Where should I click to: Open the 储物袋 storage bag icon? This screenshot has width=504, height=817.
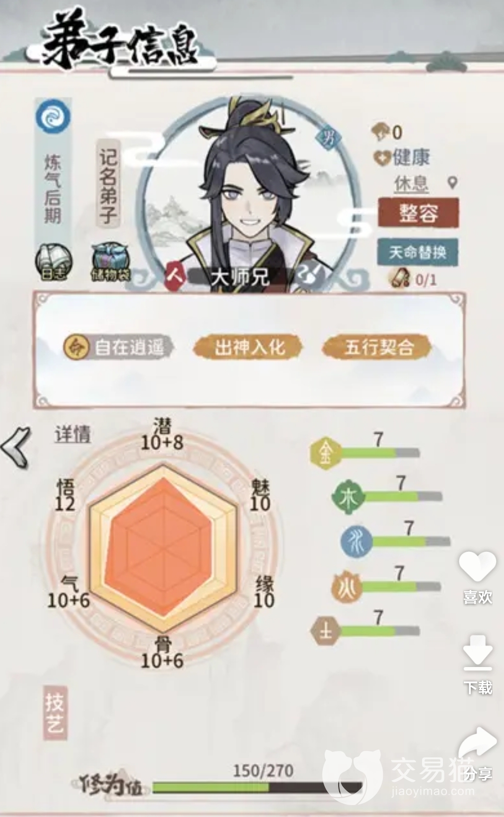point(111,262)
